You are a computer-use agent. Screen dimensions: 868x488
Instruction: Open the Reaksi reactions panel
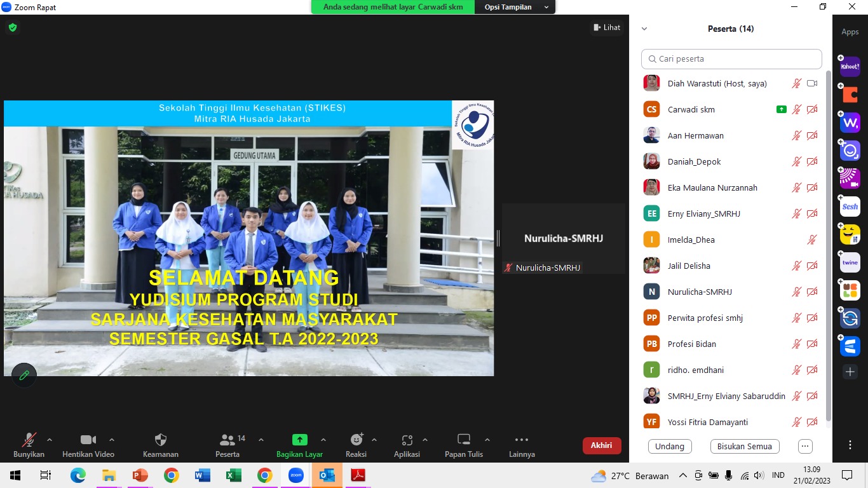356,445
